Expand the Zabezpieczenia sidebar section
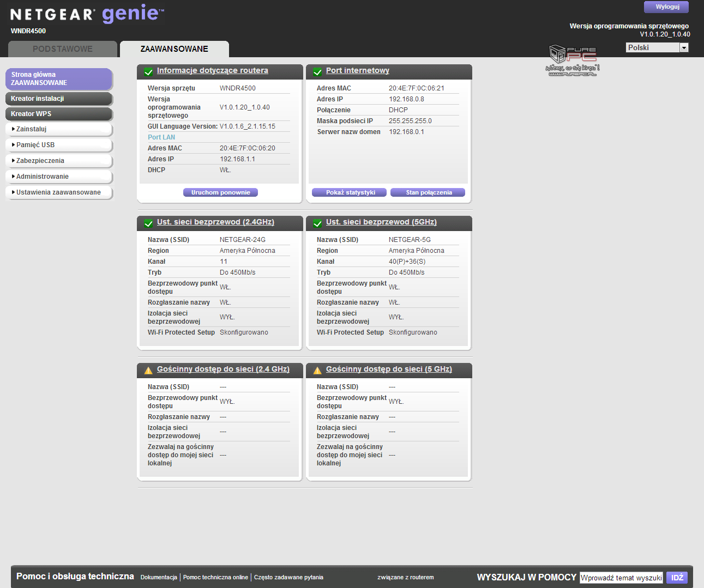 click(59, 161)
